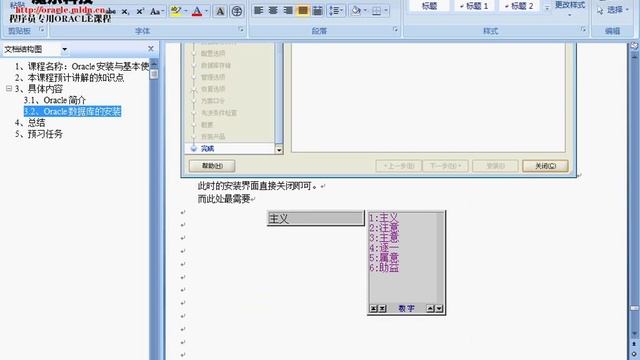Open shading color dropdown arrow
This screenshot has height=360, width=640.
[365, 11]
